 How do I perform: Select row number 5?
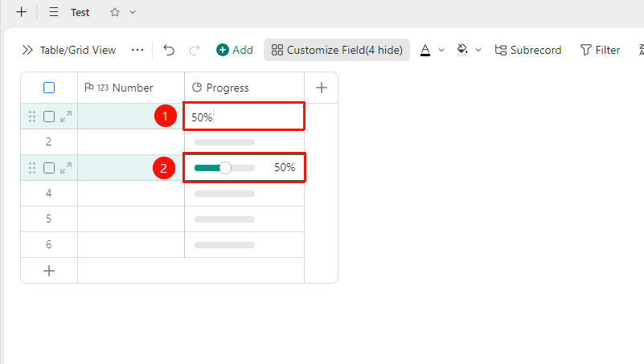(x=48, y=219)
